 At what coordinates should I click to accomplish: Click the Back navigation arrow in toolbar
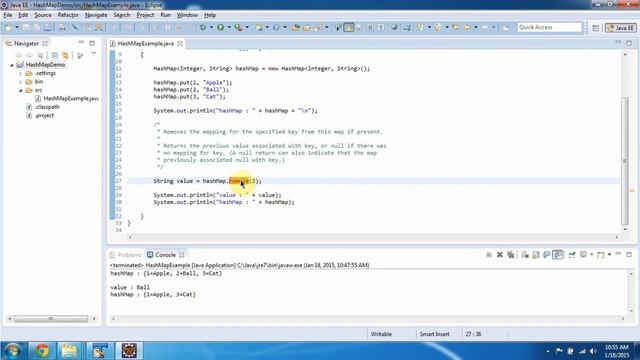point(467,27)
